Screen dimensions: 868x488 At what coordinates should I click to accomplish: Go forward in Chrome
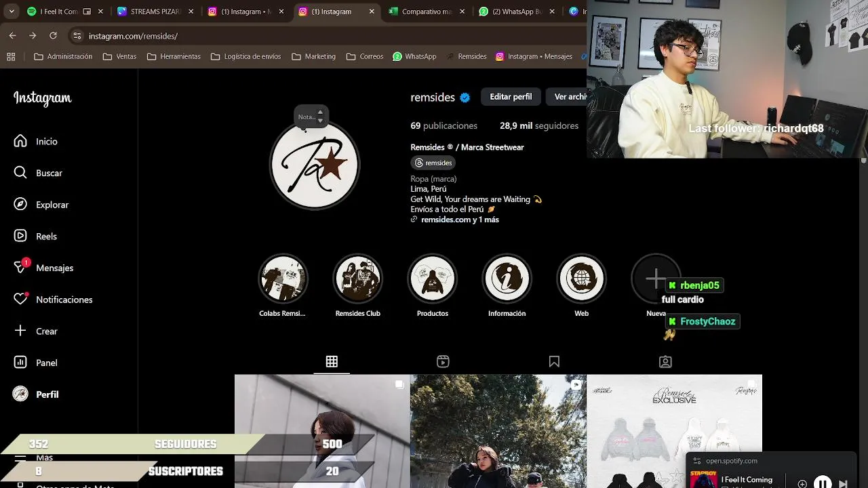33,36
